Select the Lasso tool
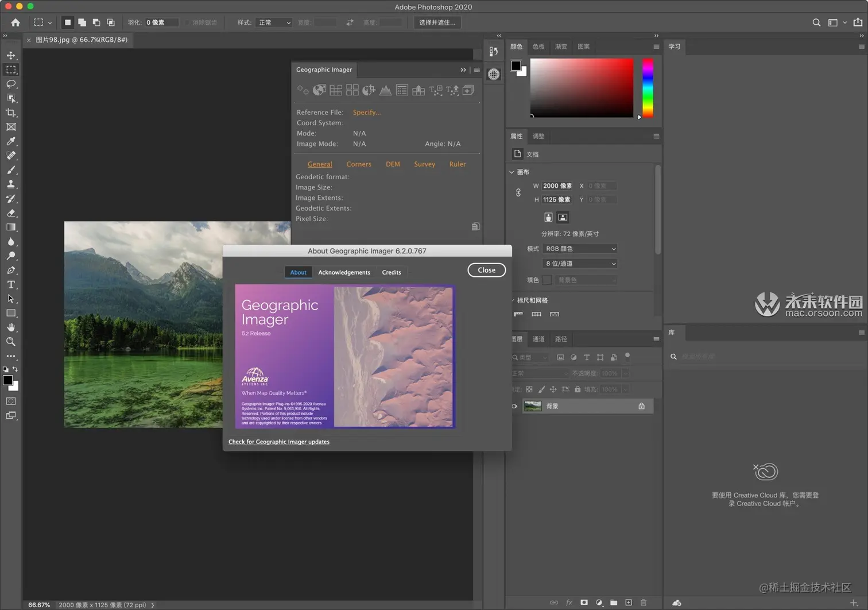The image size is (868, 610). (x=11, y=84)
